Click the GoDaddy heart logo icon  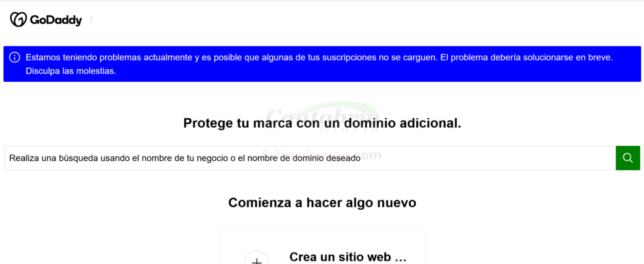point(18,20)
